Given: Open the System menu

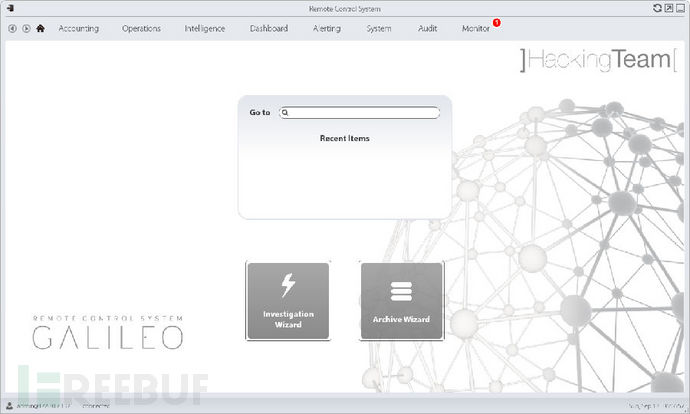Looking at the screenshot, I should coord(379,29).
